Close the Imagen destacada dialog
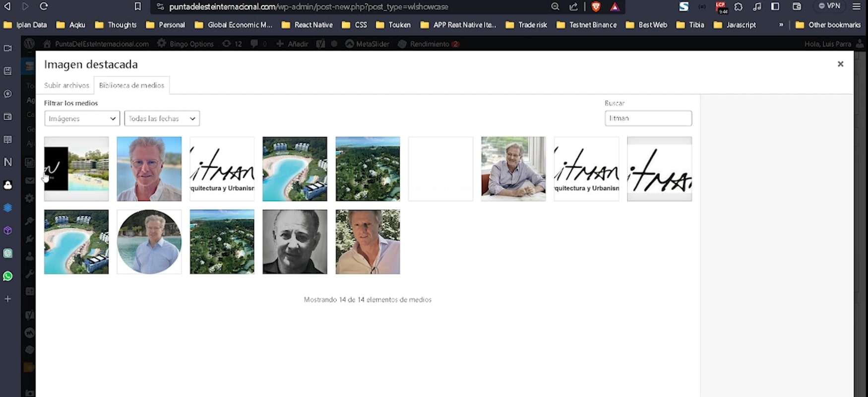868x397 pixels. (x=840, y=64)
